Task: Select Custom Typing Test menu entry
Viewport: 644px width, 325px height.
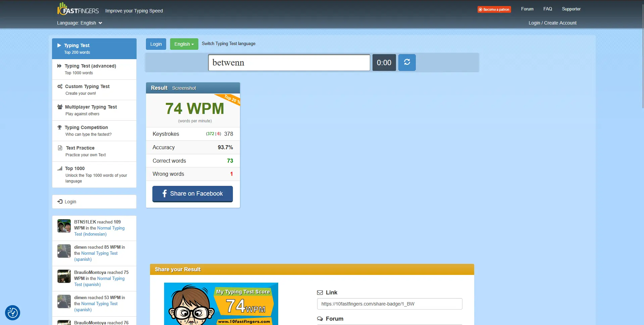Action: [94, 90]
